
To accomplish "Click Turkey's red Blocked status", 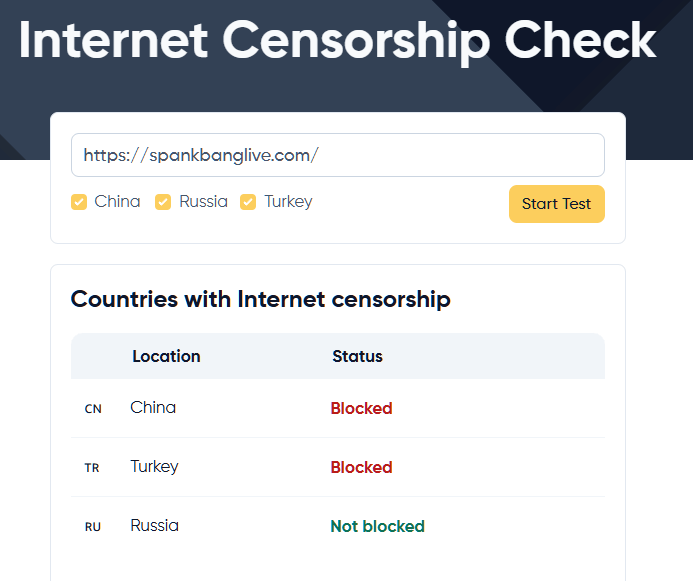I will 361,467.
